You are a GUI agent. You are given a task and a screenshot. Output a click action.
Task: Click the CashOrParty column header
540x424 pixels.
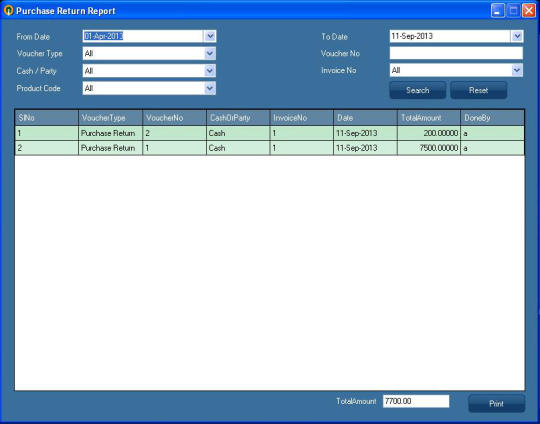tap(238, 118)
